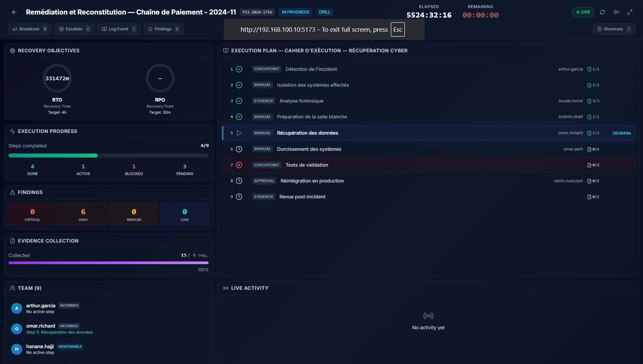Show keyboard Shortcuts help
This screenshot has height=364, width=643.
pyautogui.click(x=614, y=29)
